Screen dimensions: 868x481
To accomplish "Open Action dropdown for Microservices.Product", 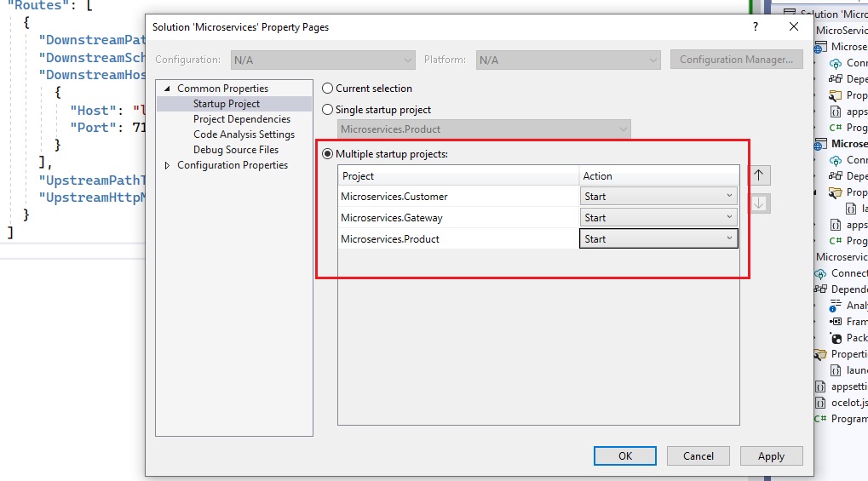I will coord(658,238).
